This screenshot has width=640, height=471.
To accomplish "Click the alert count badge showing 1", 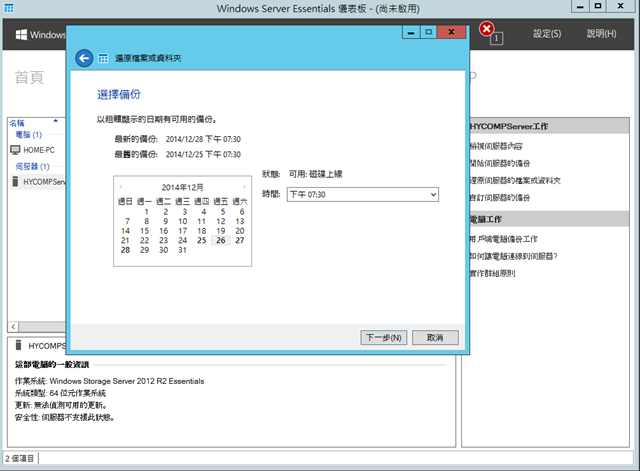I will (496, 39).
